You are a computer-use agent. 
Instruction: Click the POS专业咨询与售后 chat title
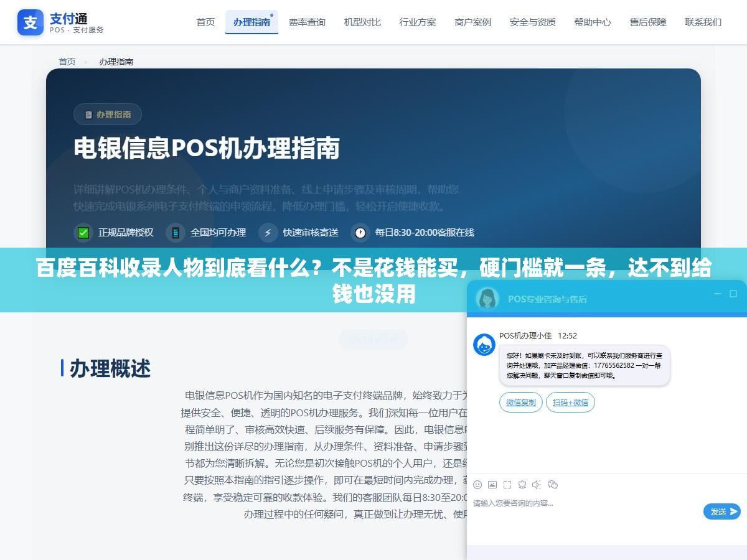pyautogui.click(x=547, y=299)
